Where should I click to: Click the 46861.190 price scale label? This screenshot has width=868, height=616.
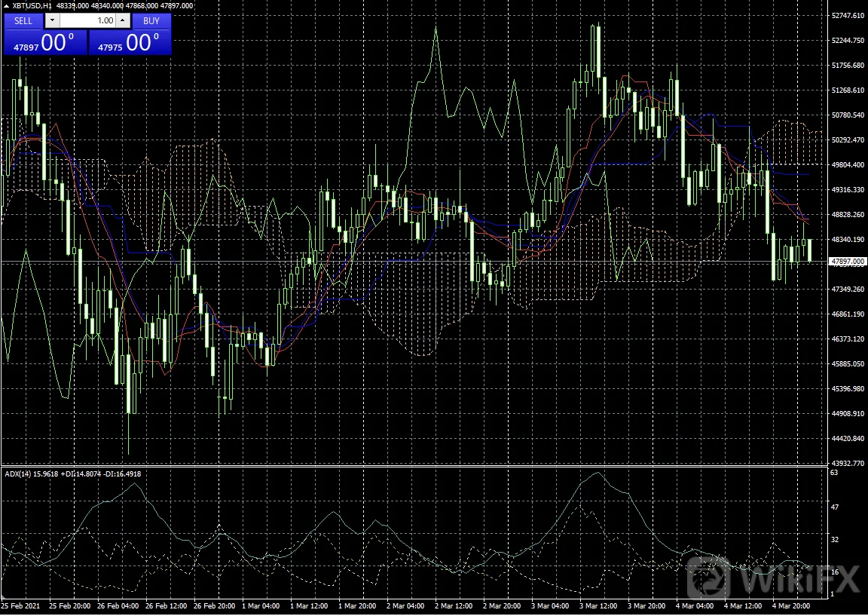coord(848,314)
